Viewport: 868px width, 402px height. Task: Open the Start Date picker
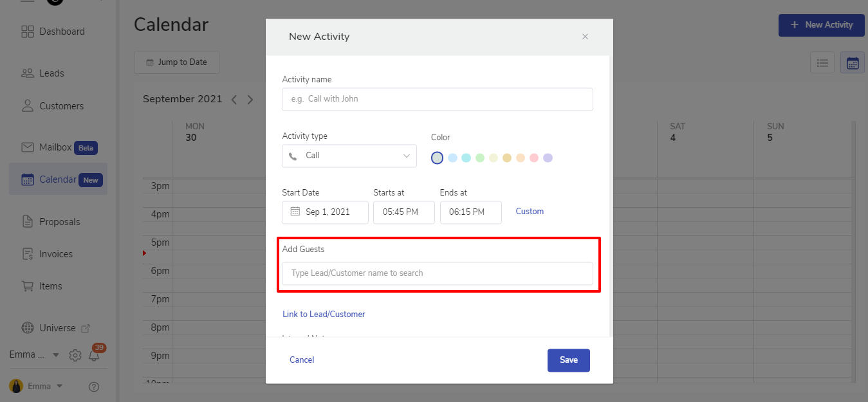coord(325,212)
